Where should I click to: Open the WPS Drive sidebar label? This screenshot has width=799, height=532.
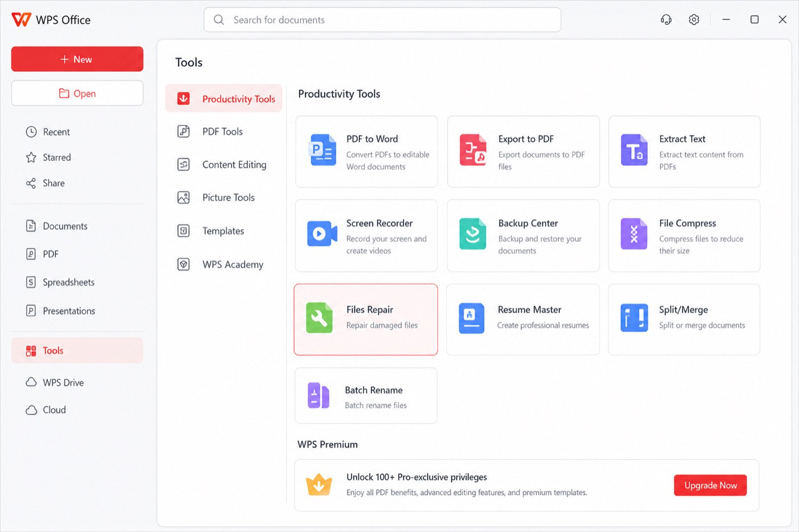click(63, 383)
